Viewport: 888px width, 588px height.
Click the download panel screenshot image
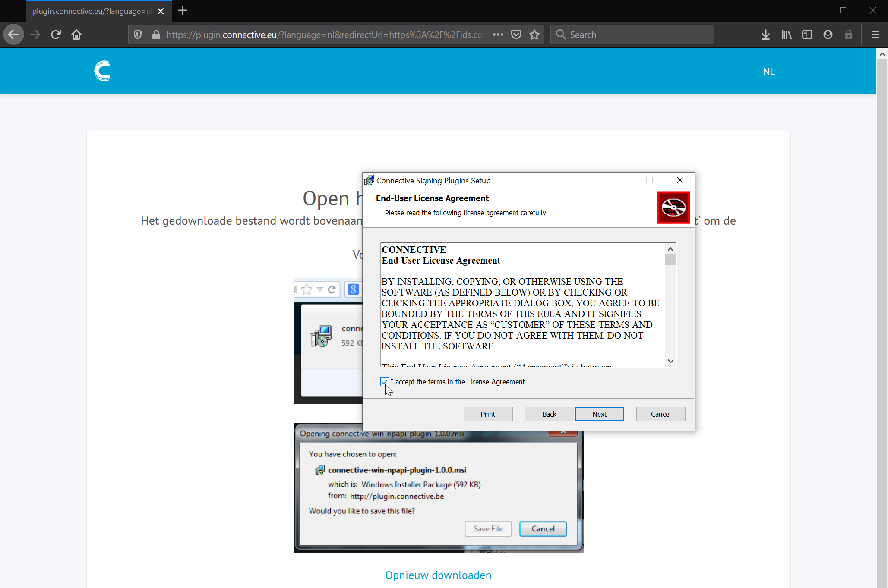coord(328,341)
